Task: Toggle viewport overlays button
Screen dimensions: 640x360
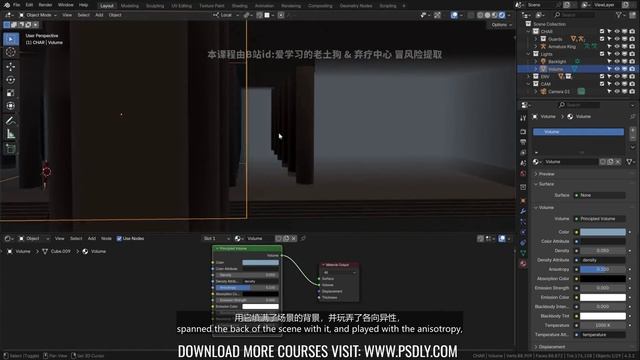Action: [454, 15]
